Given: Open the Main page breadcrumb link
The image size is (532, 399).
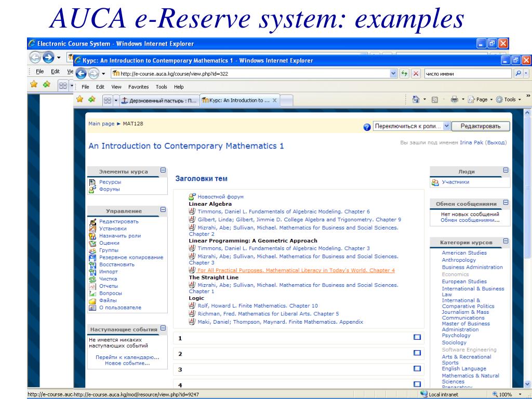Looking at the screenshot, I should (x=101, y=124).
